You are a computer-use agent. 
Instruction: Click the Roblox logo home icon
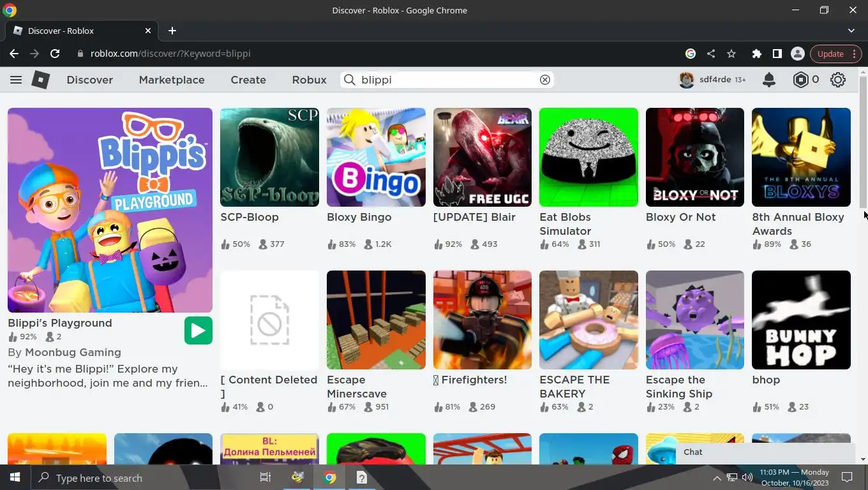point(41,80)
